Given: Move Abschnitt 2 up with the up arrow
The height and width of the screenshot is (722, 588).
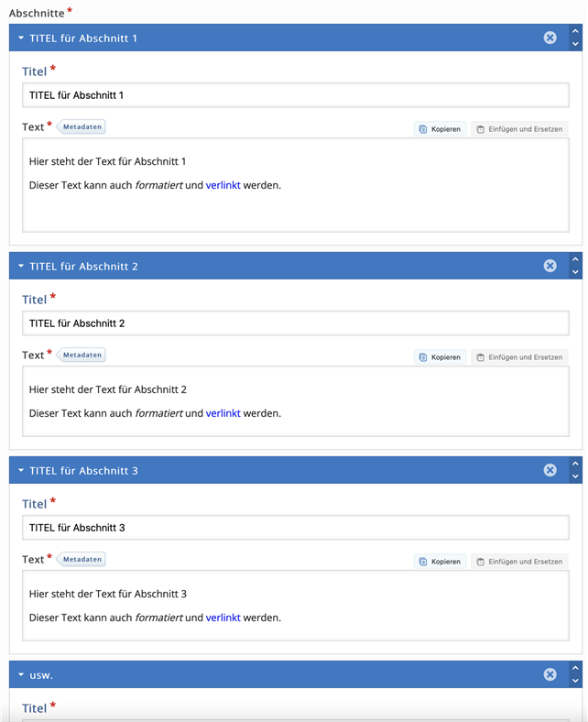Looking at the screenshot, I should pyautogui.click(x=575, y=259).
